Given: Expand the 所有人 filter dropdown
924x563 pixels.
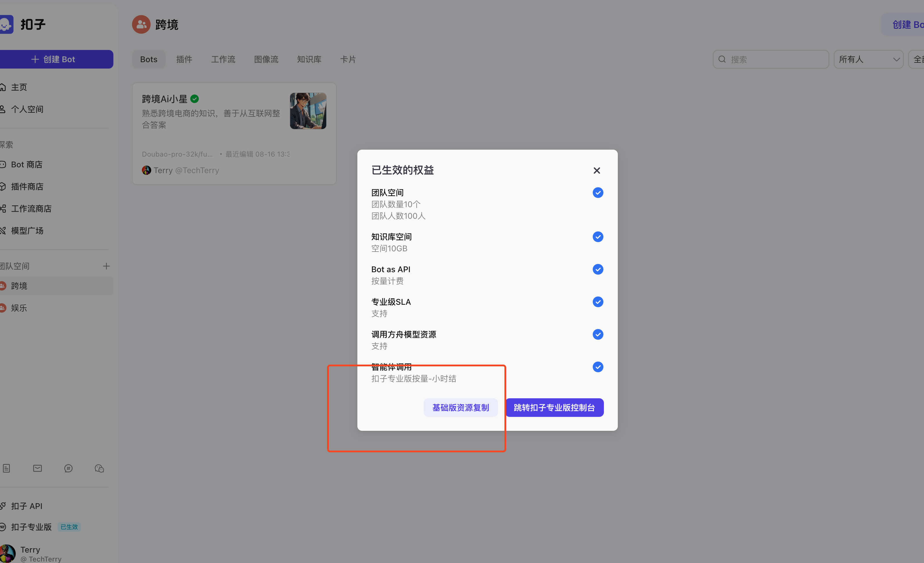Looking at the screenshot, I should 868,59.
